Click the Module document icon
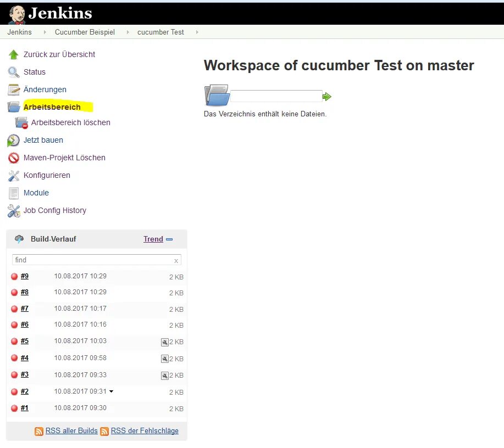Image resolution: width=504 pixels, height=448 pixels. tap(14, 193)
